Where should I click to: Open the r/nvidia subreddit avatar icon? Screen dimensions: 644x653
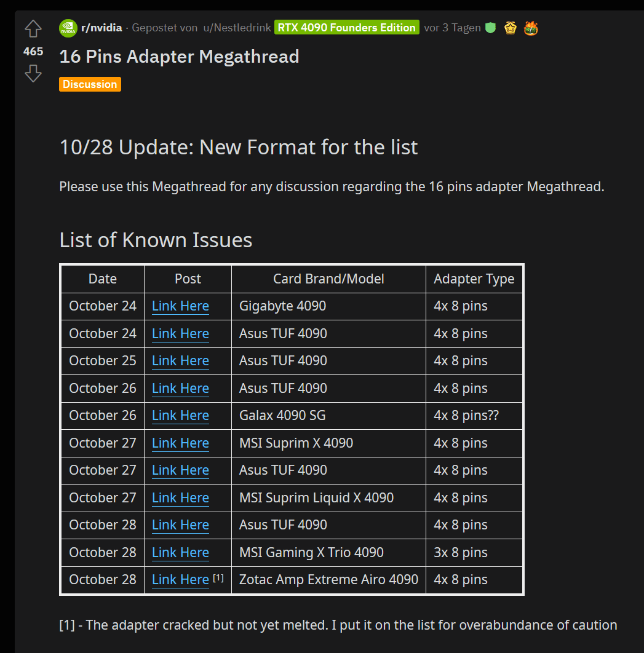point(68,28)
